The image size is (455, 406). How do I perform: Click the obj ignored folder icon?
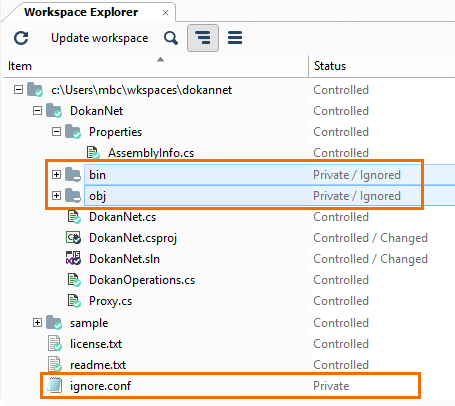(73, 195)
